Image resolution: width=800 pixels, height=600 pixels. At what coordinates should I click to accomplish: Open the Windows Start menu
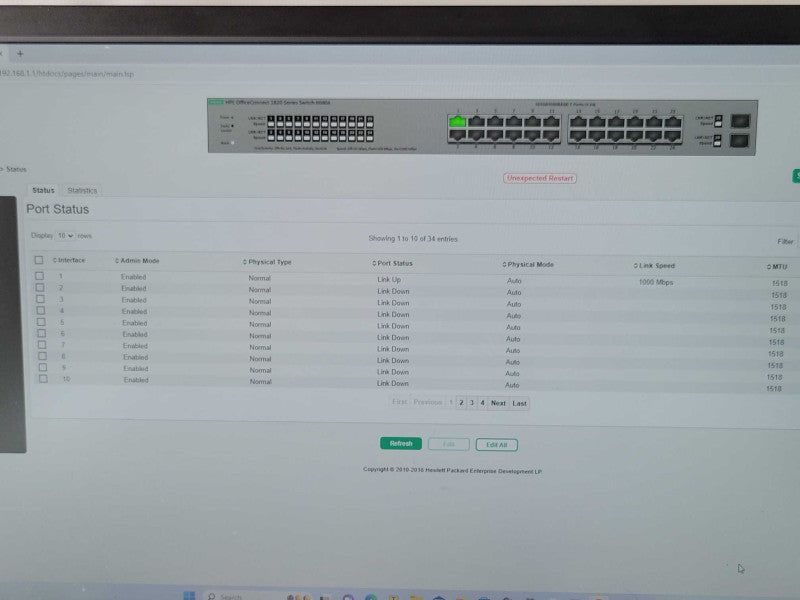[x=189, y=595]
